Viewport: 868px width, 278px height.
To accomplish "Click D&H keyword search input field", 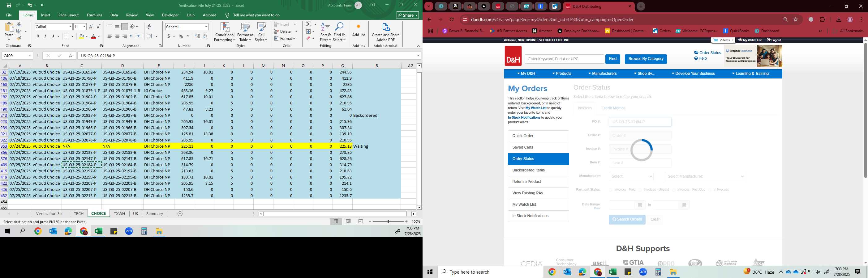I will 564,59.
